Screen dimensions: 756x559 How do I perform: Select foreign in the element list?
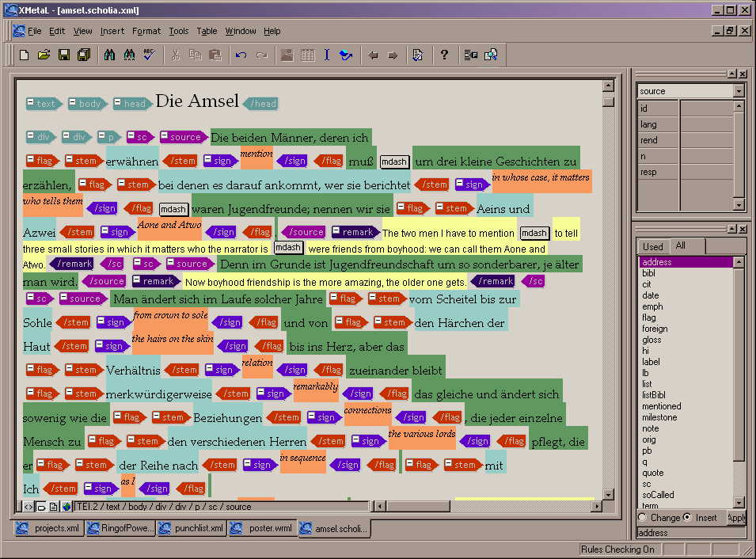(x=686, y=329)
